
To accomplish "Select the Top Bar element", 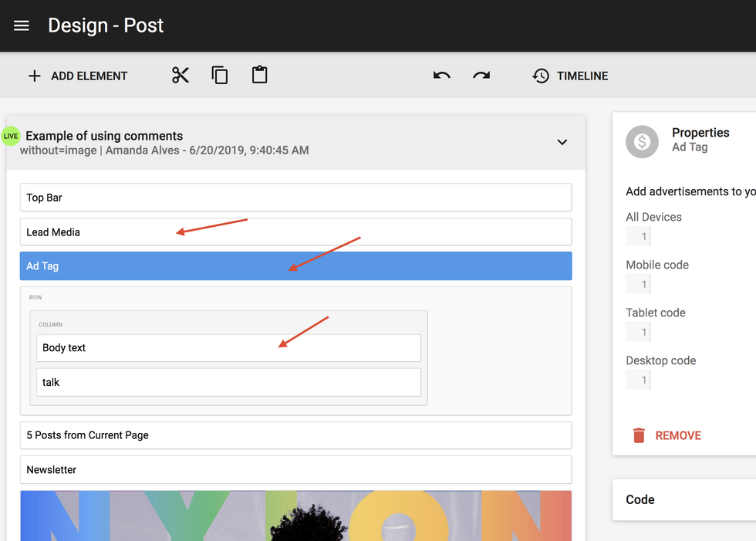I will click(295, 198).
